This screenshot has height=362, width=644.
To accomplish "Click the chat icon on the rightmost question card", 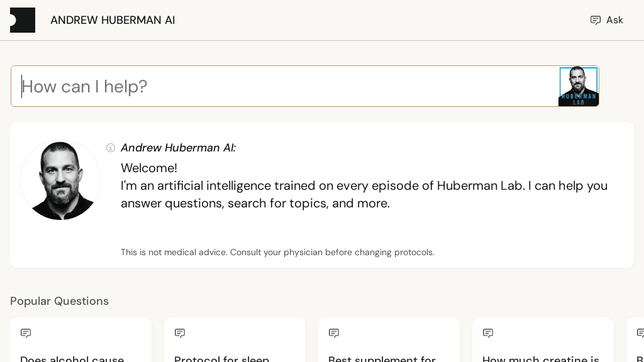I will (640, 333).
